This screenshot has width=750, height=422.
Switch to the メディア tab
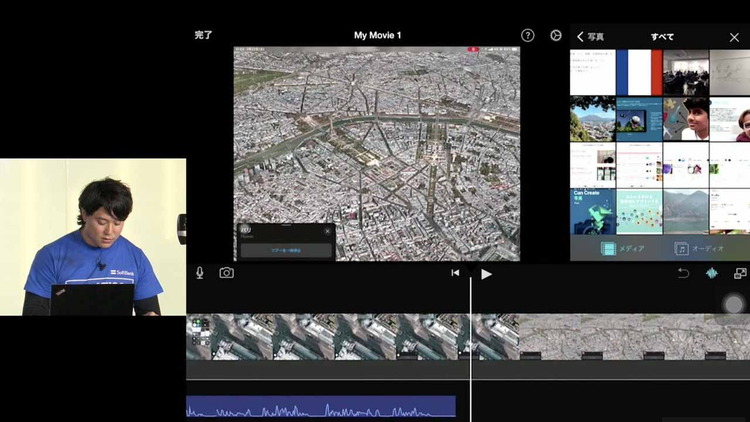pyautogui.click(x=622, y=248)
